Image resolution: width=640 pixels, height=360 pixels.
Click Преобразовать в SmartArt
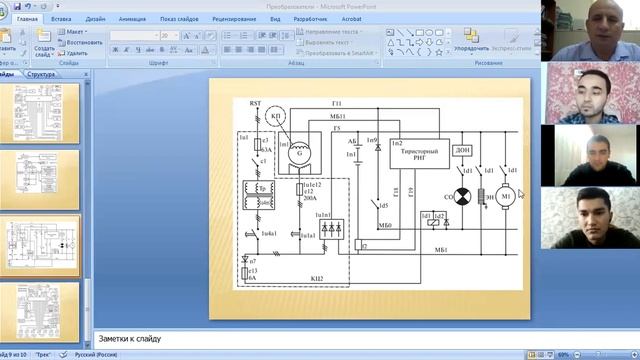337,53
